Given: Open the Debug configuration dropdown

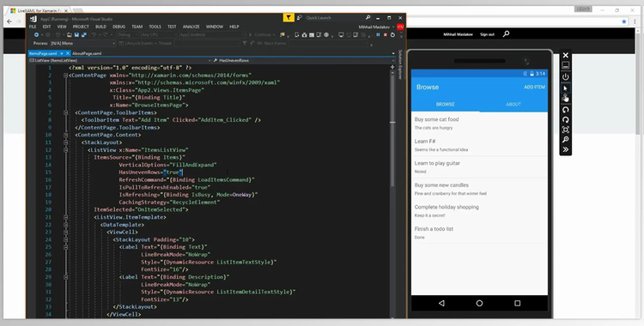Looking at the screenshot, I should click(128, 35).
